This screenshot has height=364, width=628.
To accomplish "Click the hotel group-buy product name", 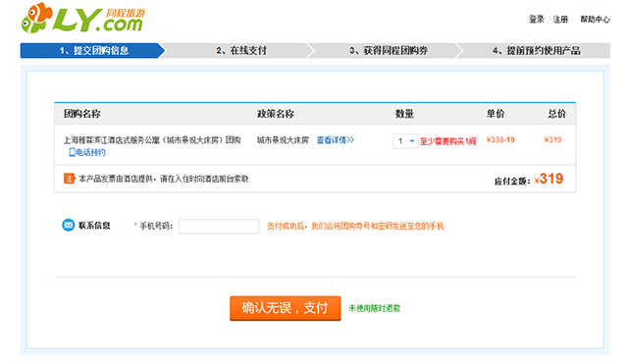I will point(152,140).
